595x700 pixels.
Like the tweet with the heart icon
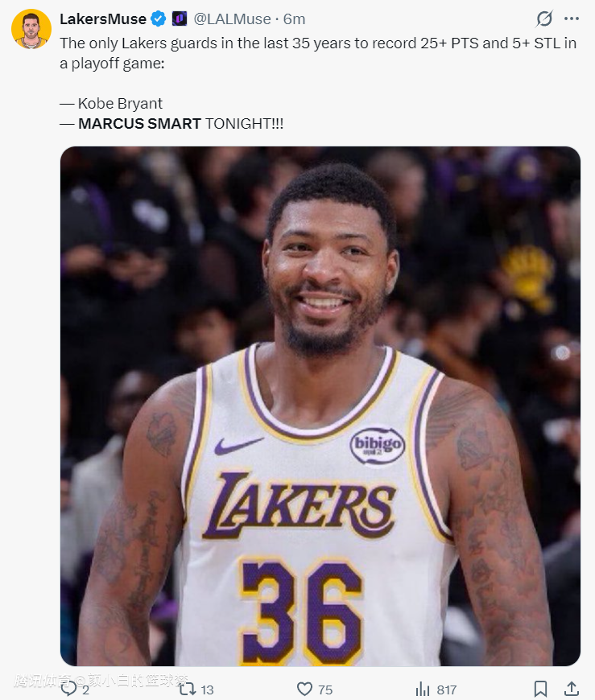(304, 690)
